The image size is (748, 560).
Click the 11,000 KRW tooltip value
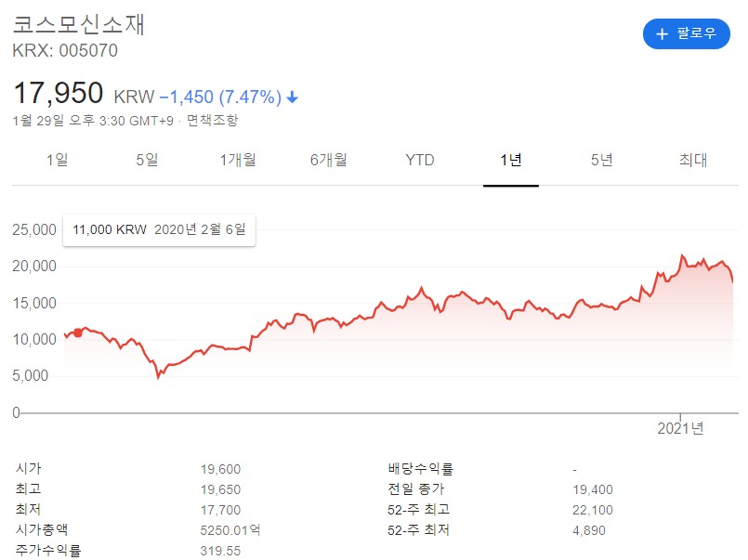pyautogui.click(x=110, y=229)
